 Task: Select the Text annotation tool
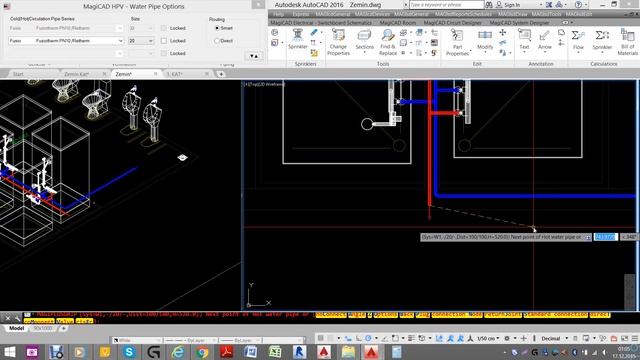click(524, 40)
